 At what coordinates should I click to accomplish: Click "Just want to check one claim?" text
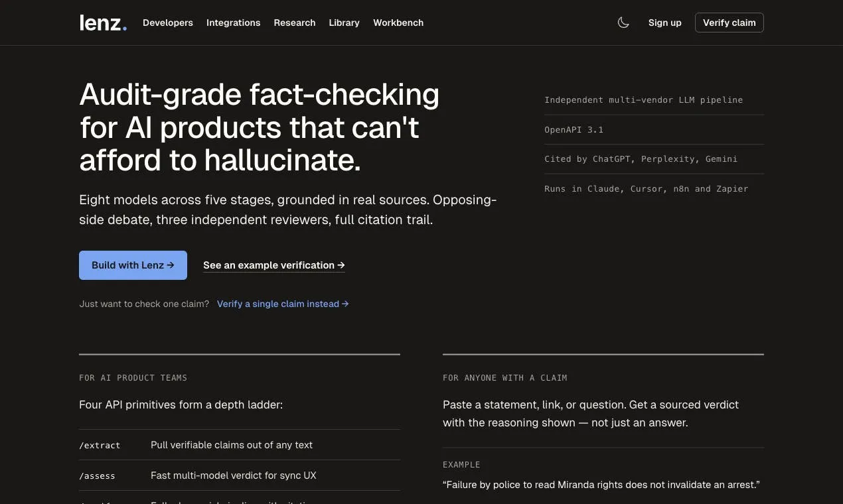(x=144, y=304)
